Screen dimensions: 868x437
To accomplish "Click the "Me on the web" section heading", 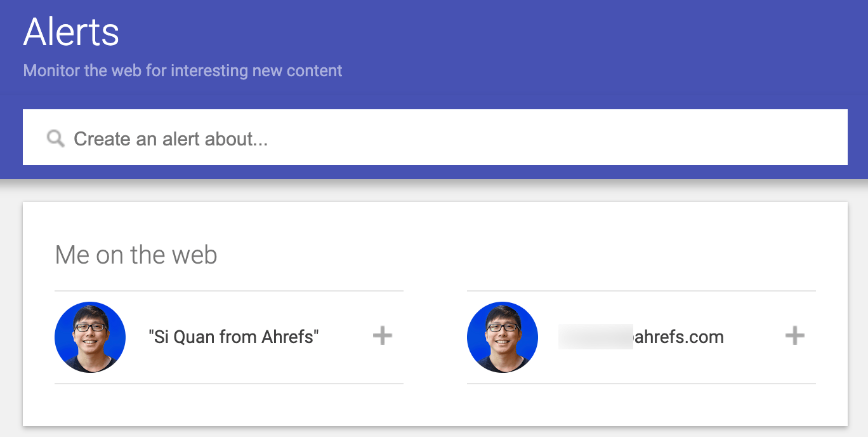I will pyautogui.click(x=136, y=255).
